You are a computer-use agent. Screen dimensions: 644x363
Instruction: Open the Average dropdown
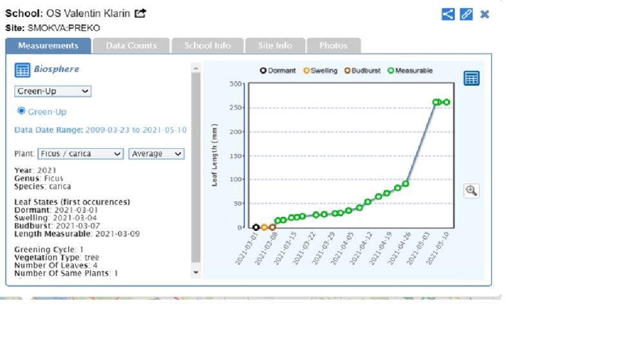point(156,154)
